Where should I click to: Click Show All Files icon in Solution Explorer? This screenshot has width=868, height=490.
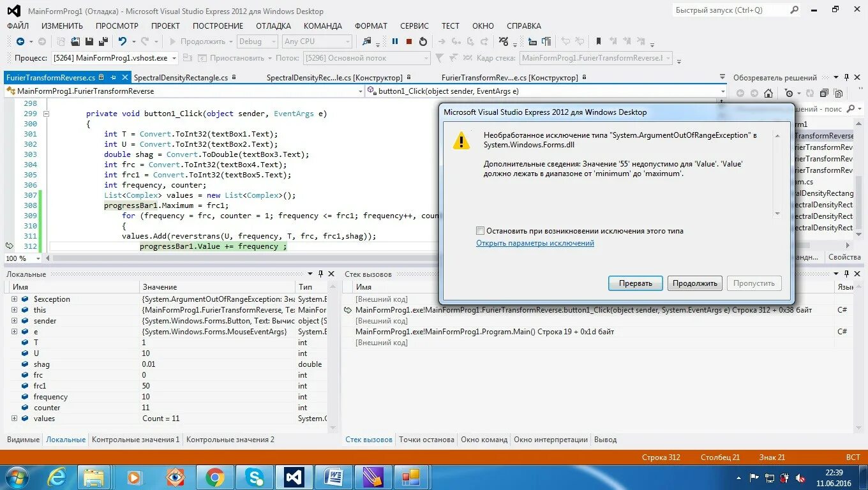(x=837, y=93)
